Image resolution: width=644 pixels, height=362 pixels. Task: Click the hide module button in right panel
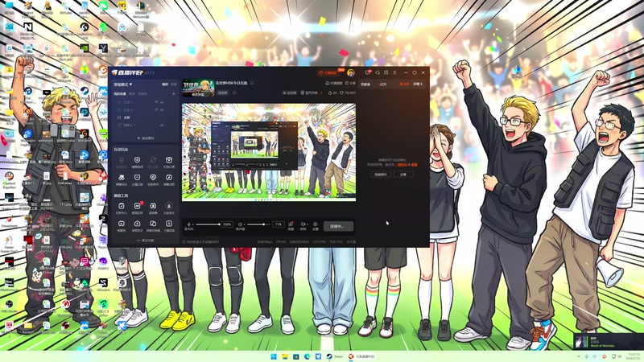pos(381,175)
